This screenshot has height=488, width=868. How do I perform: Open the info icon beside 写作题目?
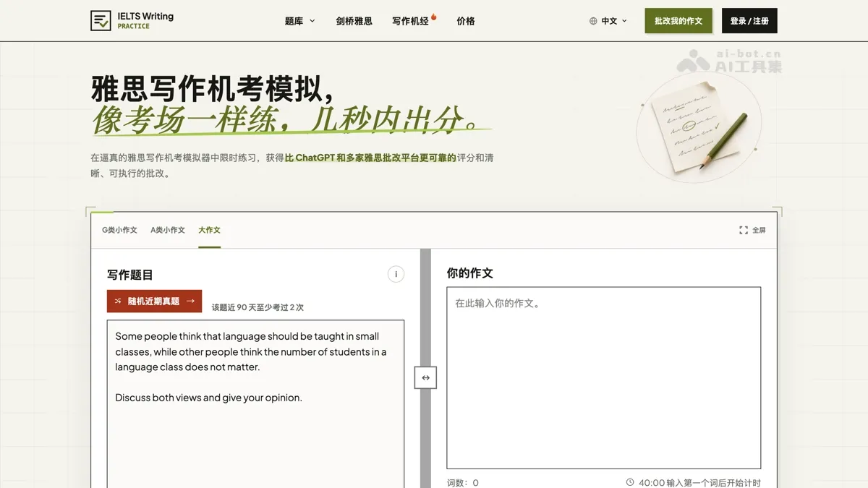click(396, 274)
